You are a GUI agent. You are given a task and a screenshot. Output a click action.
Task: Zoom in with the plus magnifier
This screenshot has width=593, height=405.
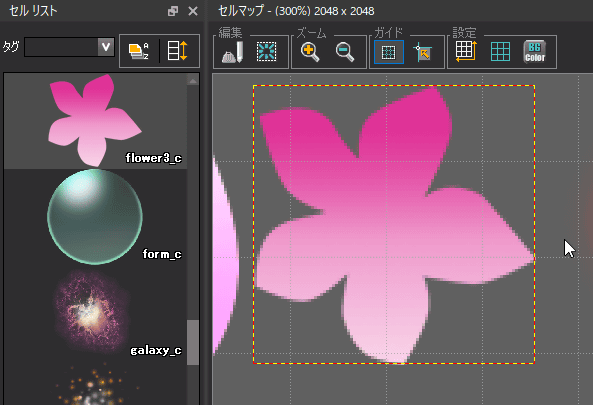(310, 52)
